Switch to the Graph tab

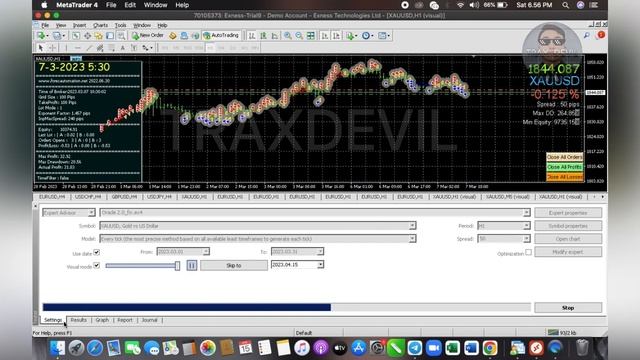click(x=102, y=320)
